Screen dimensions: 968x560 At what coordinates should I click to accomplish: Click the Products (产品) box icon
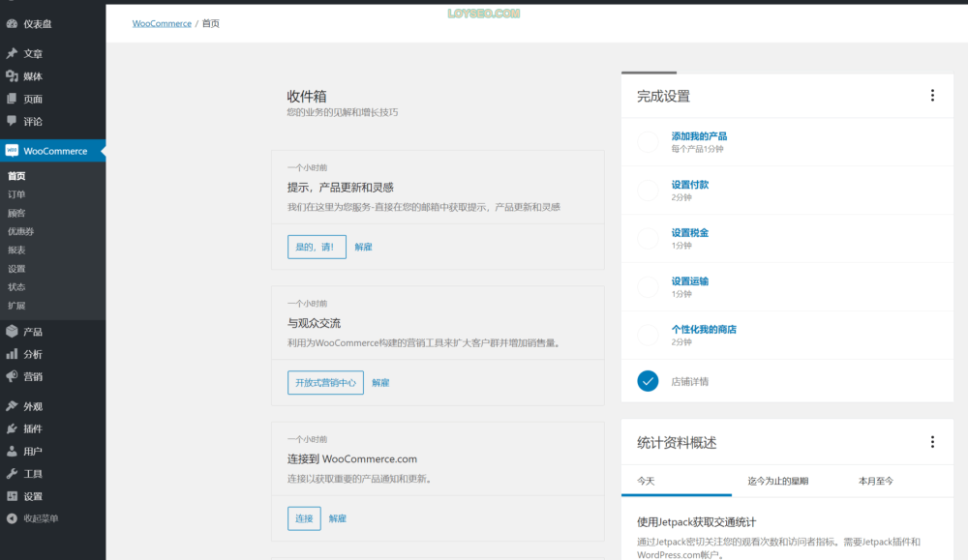[12, 331]
